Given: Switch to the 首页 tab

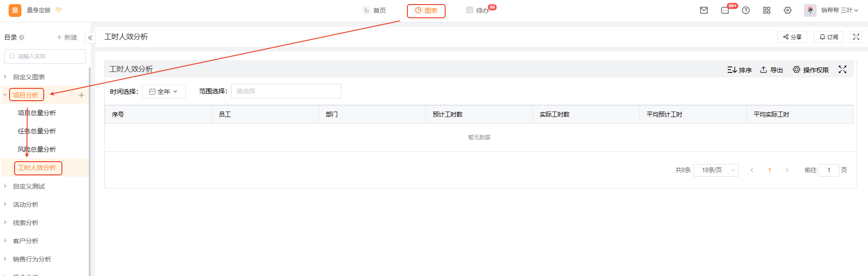Looking at the screenshot, I should (375, 10).
